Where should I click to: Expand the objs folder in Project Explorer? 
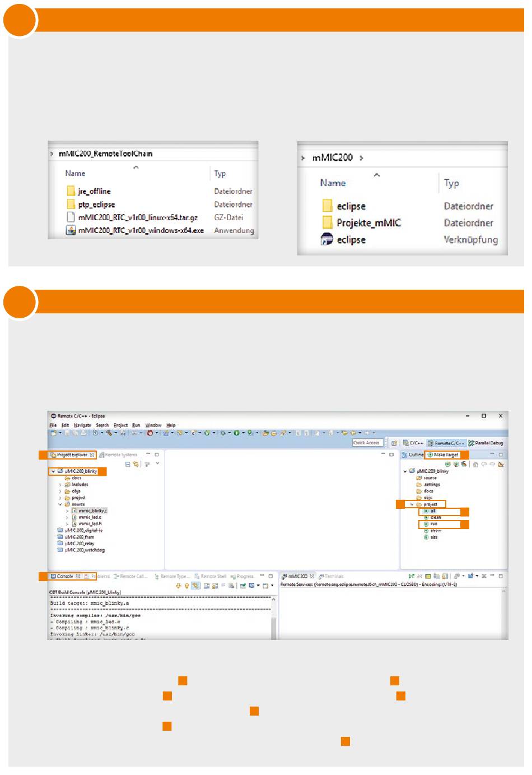pyautogui.click(x=60, y=491)
